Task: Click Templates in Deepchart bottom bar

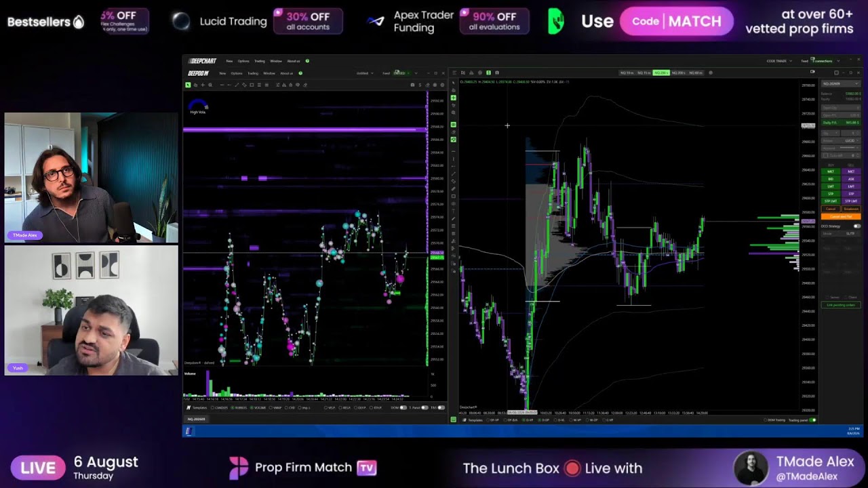Action: point(475,420)
